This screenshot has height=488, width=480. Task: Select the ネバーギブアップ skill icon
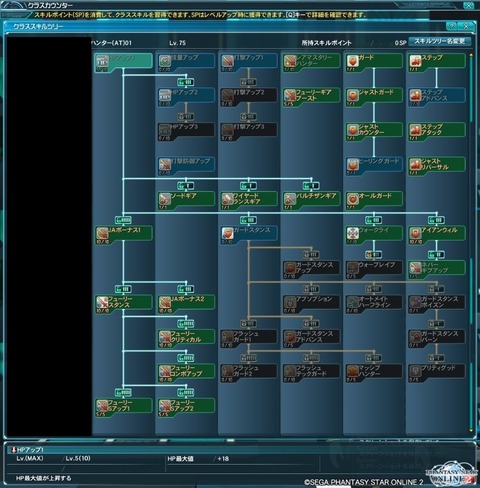[x=415, y=269]
